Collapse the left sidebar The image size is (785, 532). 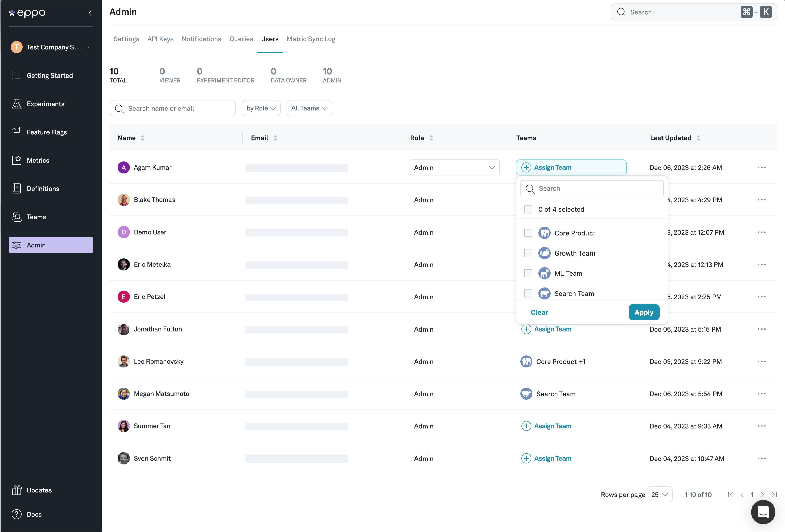click(x=88, y=13)
